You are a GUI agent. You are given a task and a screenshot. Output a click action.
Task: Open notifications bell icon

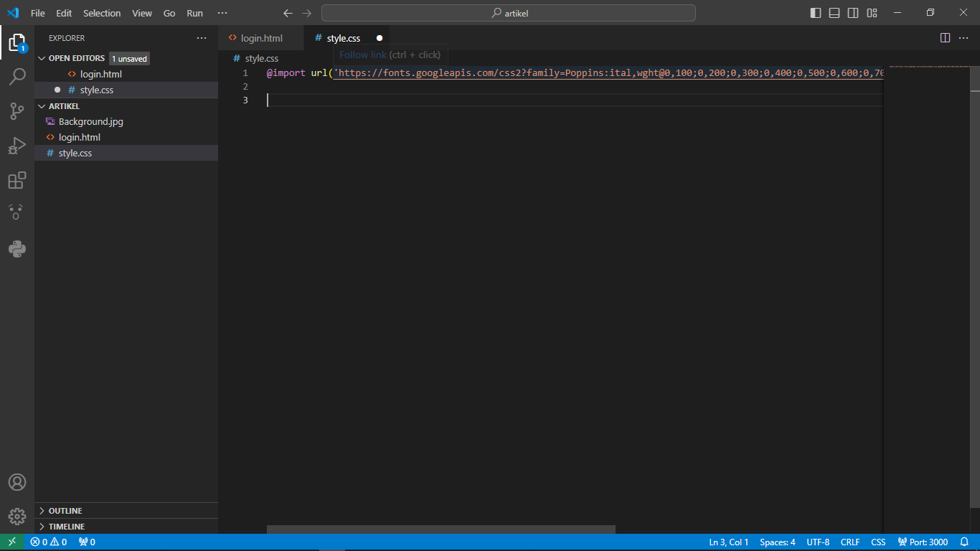point(964,542)
